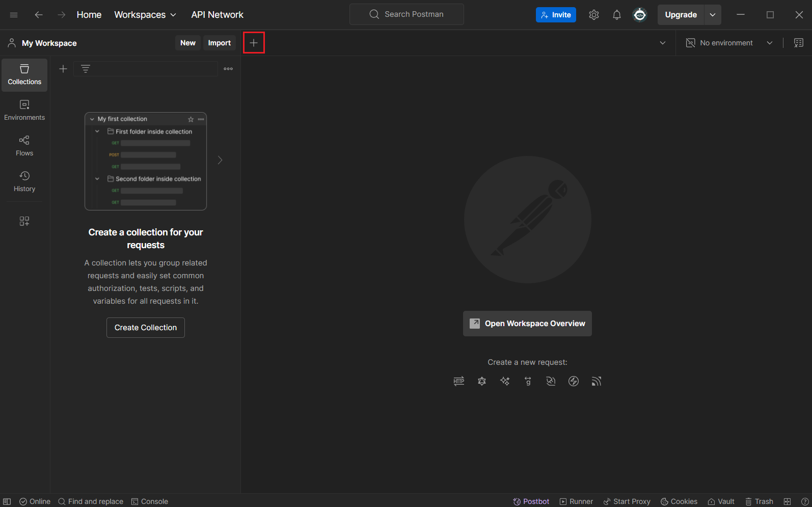Viewport: 812px width, 507px height.
Task: Collapse My first collection in illustration
Action: coord(92,119)
